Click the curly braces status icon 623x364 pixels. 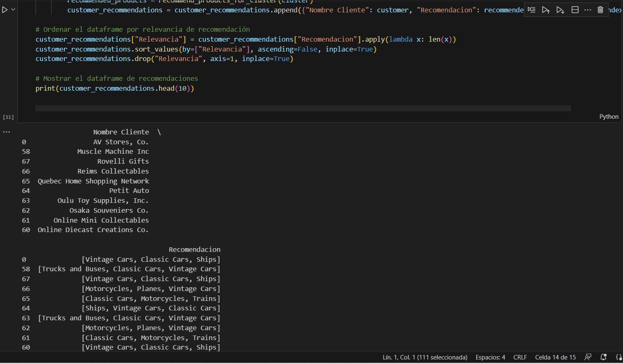coord(618,357)
